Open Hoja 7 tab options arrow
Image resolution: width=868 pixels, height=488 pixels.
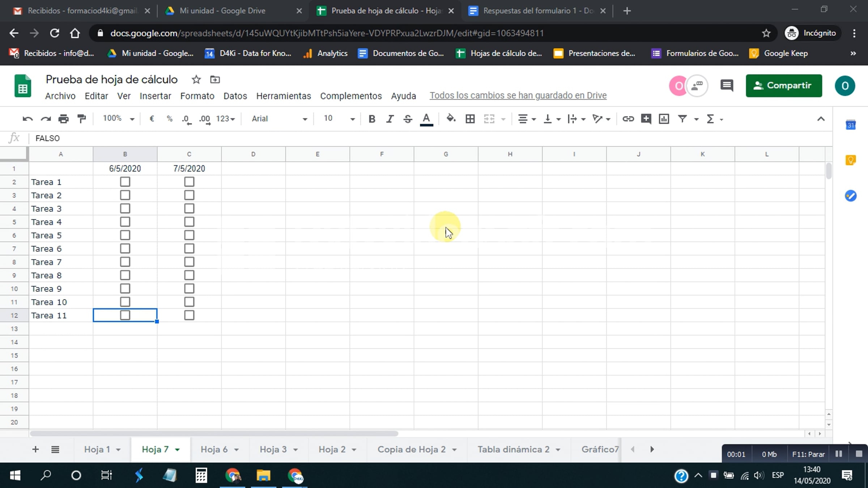point(178,450)
